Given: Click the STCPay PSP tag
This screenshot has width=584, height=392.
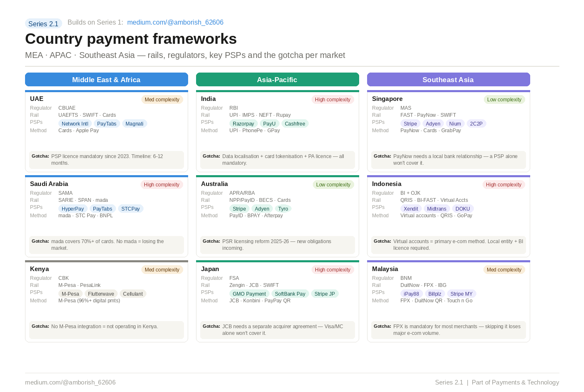Looking at the screenshot, I should pos(131,209).
